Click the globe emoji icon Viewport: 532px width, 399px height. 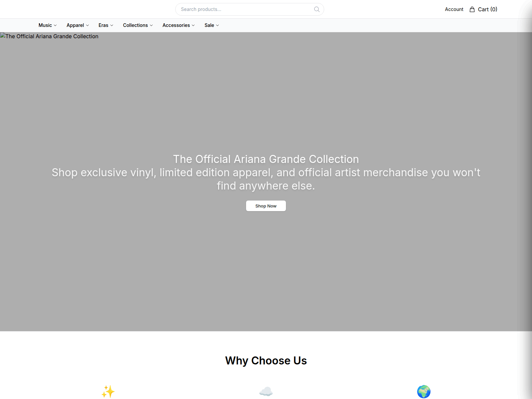point(424,391)
